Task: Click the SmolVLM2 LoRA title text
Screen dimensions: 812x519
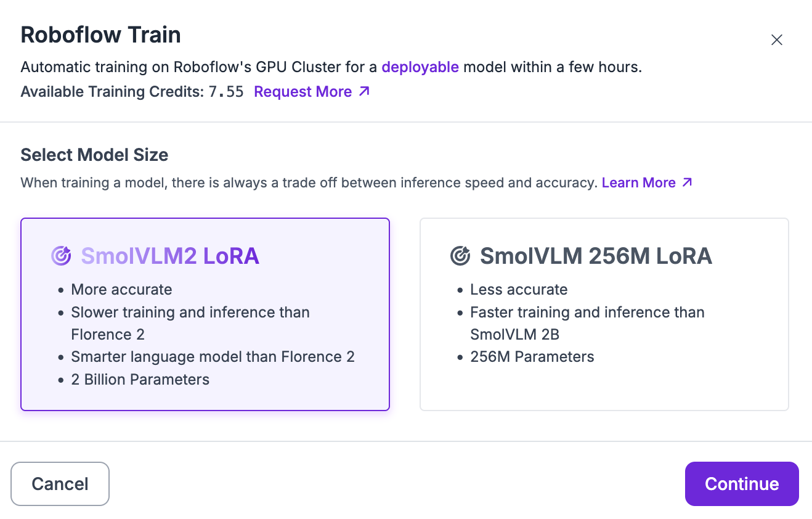Action: click(170, 256)
